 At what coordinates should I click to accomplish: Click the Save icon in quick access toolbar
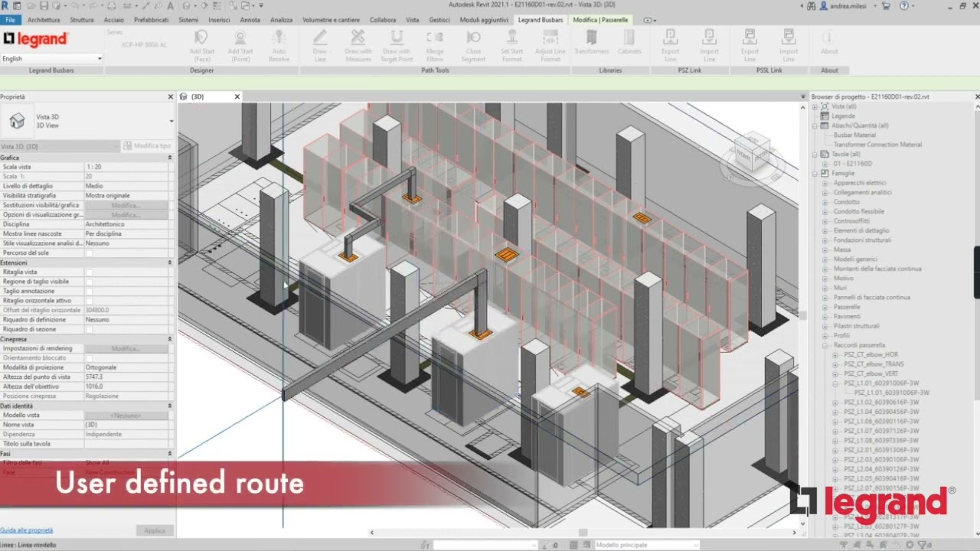click(45, 5)
